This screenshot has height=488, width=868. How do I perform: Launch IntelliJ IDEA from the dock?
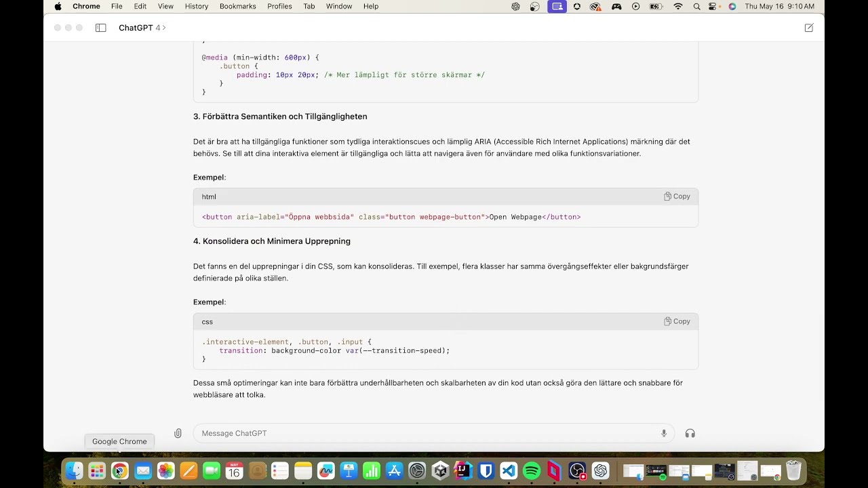(463, 470)
